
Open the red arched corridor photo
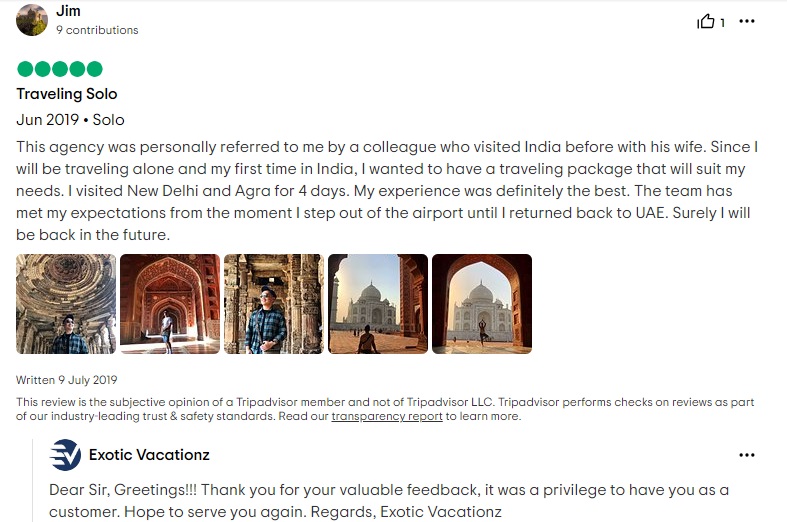tap(170, 304)
